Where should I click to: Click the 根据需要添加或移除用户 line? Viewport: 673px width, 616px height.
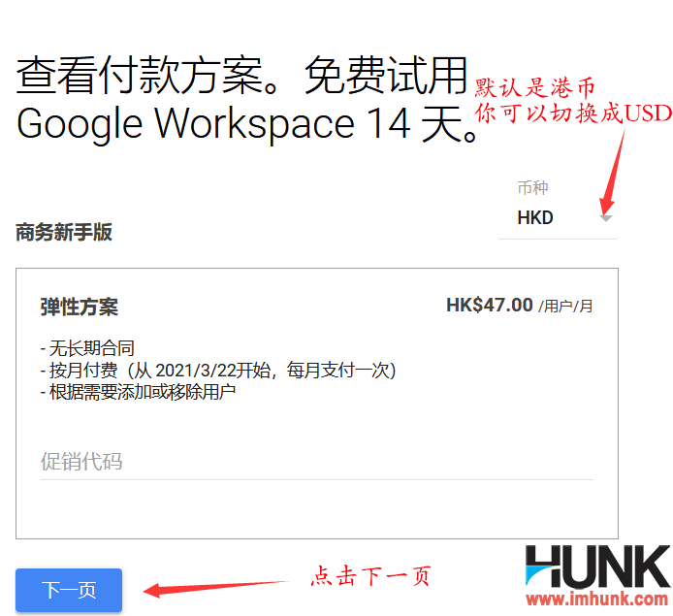tap(139, 392)
